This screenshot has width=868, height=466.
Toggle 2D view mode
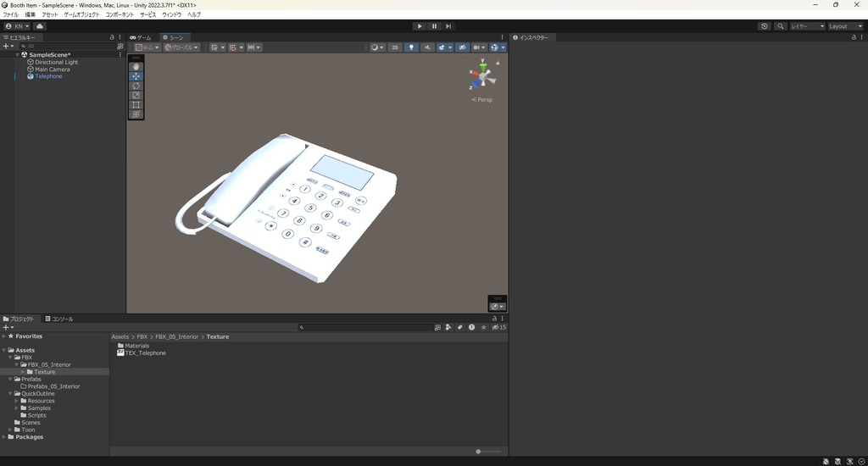pyautogui.click(x=395, y=47)
